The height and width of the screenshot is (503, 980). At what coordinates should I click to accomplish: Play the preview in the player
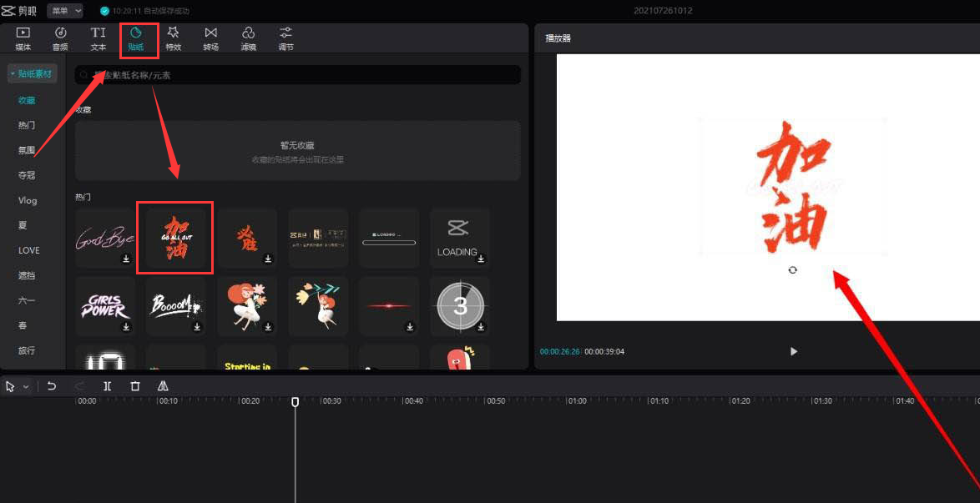click(794, 352)
